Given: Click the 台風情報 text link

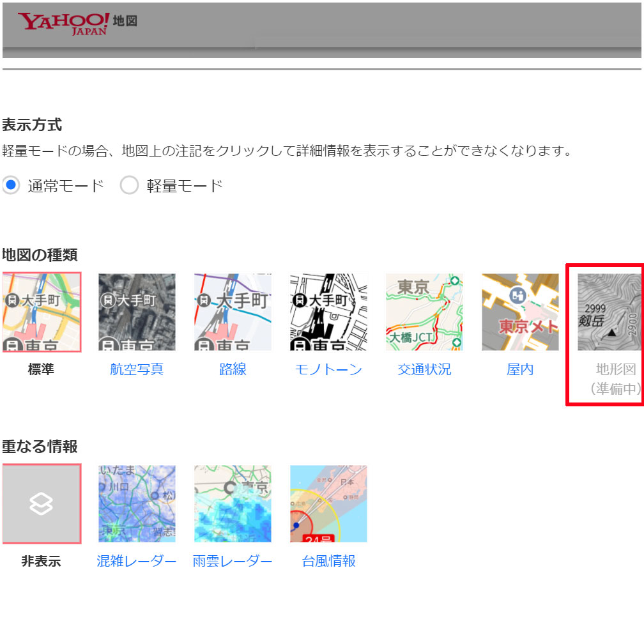Looking at the screenshot, I should point(328,561).
